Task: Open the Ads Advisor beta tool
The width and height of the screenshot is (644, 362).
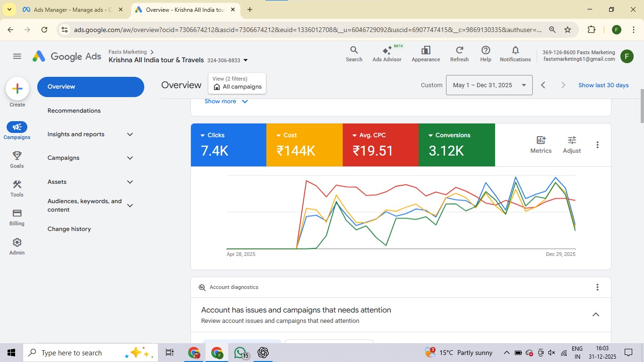Action: [387, 54]
